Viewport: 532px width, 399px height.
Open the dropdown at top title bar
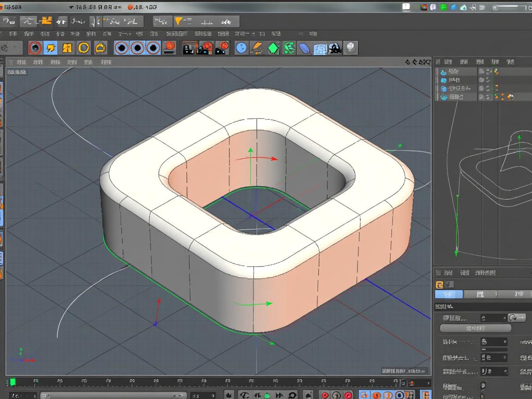(x=72, y=7)
